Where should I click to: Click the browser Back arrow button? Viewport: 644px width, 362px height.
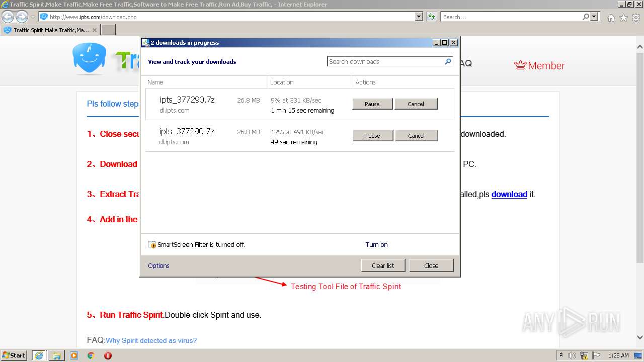click(8, 17)
